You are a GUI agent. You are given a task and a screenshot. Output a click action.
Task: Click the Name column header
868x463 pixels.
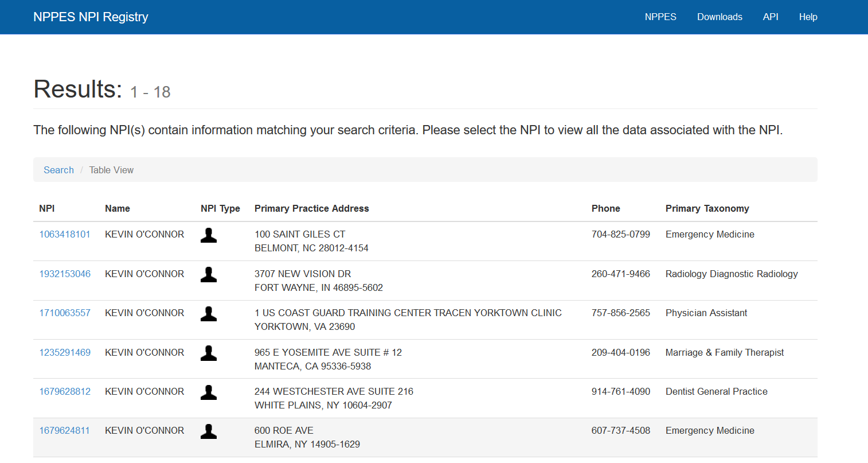[118, 208]
